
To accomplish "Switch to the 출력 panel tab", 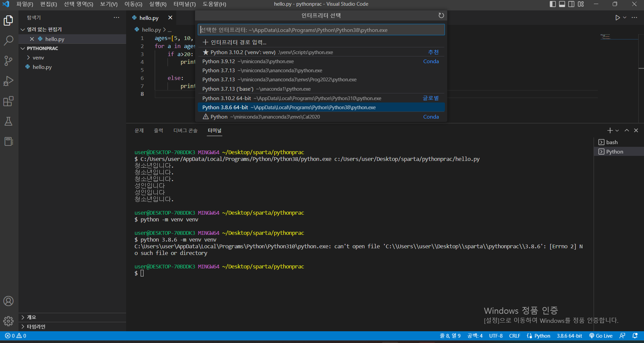I will click(158, 130).
